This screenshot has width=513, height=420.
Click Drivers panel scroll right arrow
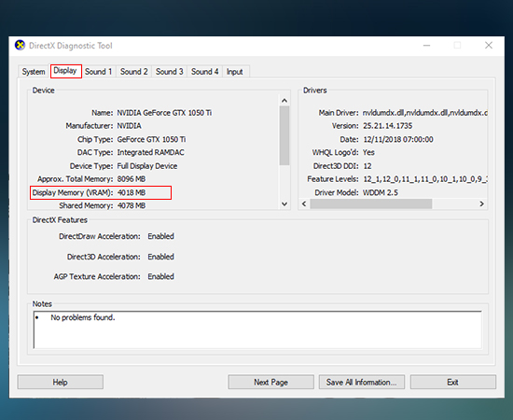[x=481, y=204]
